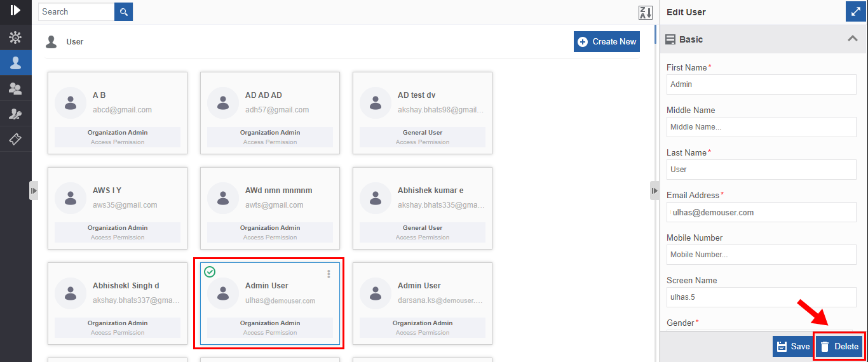This screenshot has width=868, height=362.
Task: Click the Middle Name input field
Action: coord(761,127)
